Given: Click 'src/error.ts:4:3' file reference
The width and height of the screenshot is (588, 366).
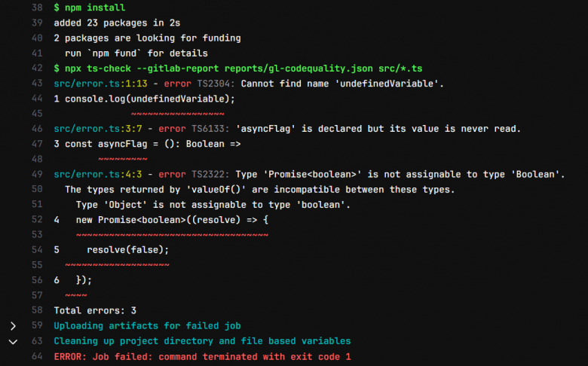Looking at the screenshot, I should click(98, 175).
